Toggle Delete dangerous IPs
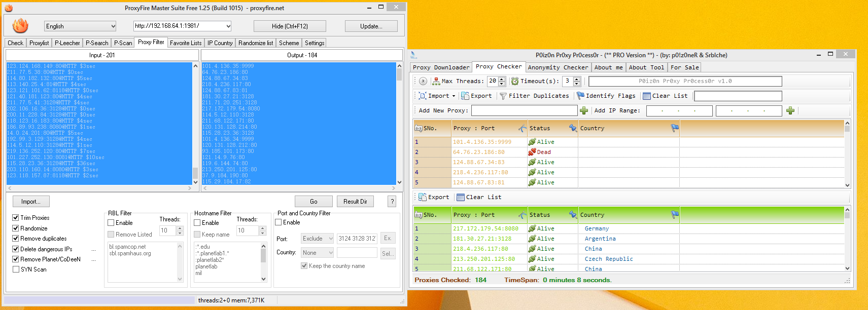Screen dimensions: 868x310 point(16,249)
